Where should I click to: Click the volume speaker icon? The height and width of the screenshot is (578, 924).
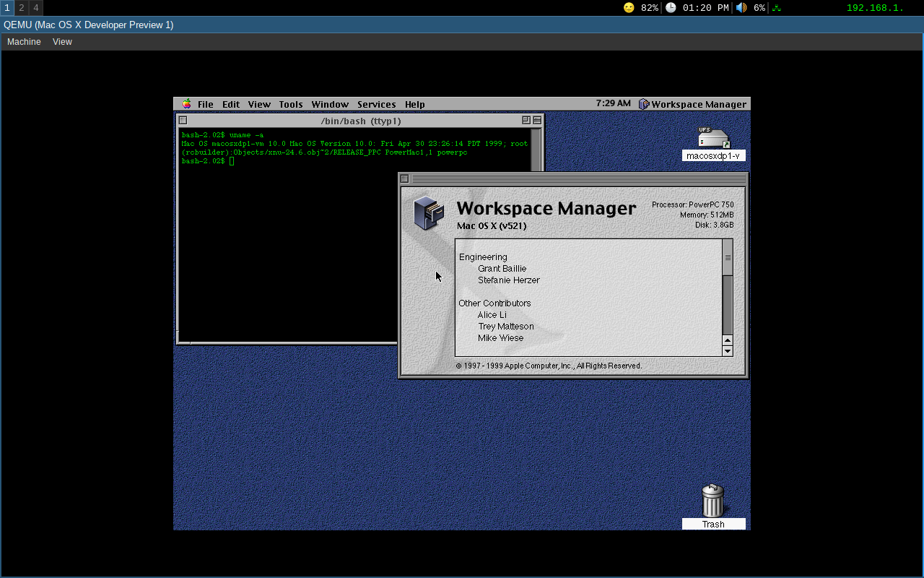[741, 8]
